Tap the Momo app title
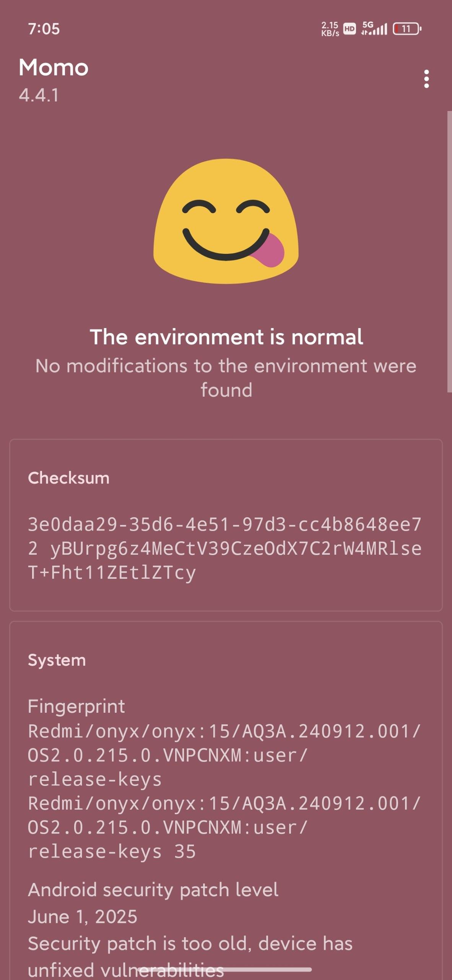The height and width of the screenshot is (980, 452). [x=54, y=68]
